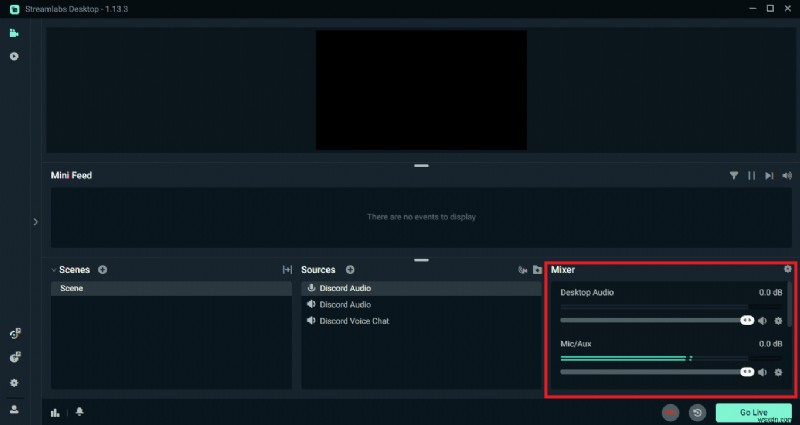The image size is (800, 425).
Task: Click the upper globe-like sidebar icon above Settings
Action: [x=15, y=334]
